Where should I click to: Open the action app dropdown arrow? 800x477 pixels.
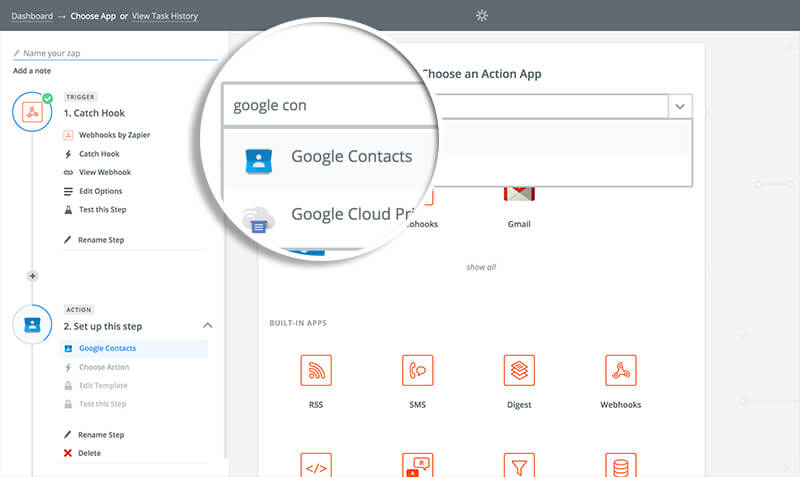point(680,107)
